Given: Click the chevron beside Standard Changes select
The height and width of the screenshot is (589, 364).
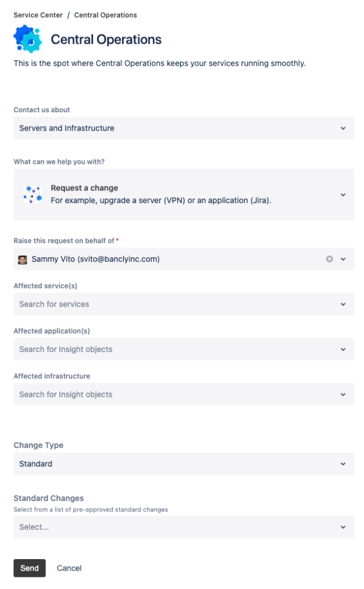Looking at the screenshot, I should pyautogui.click(x=343, y=527).
